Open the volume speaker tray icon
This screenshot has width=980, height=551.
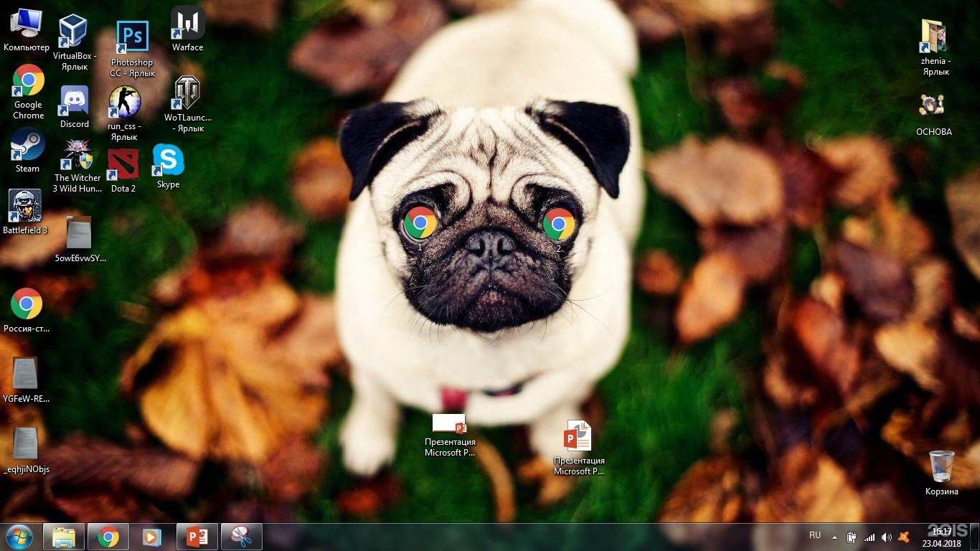click(x=887, y=537)
